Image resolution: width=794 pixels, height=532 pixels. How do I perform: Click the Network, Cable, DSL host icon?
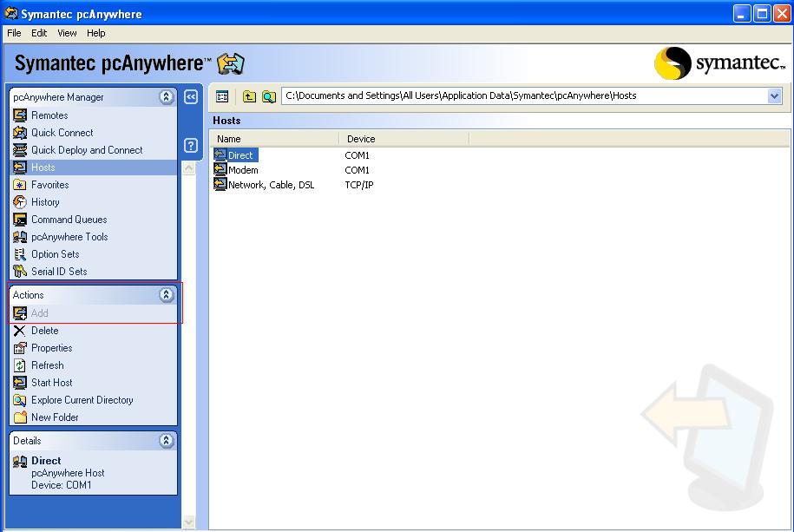[220, 185]
